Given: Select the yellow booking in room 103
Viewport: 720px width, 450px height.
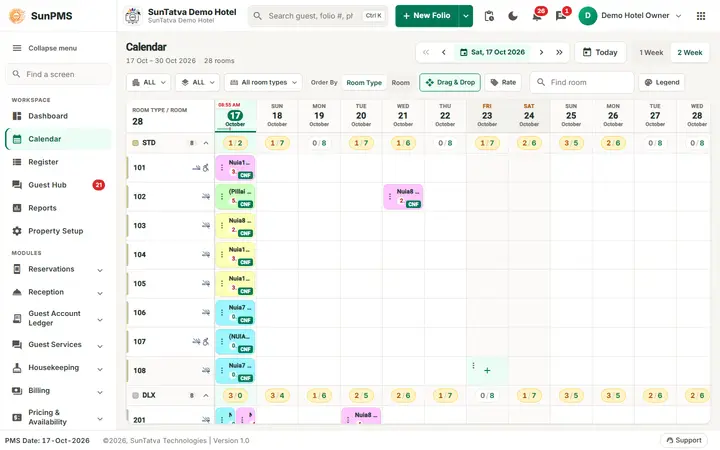Looking at the screenshot, I should point(236,226).
